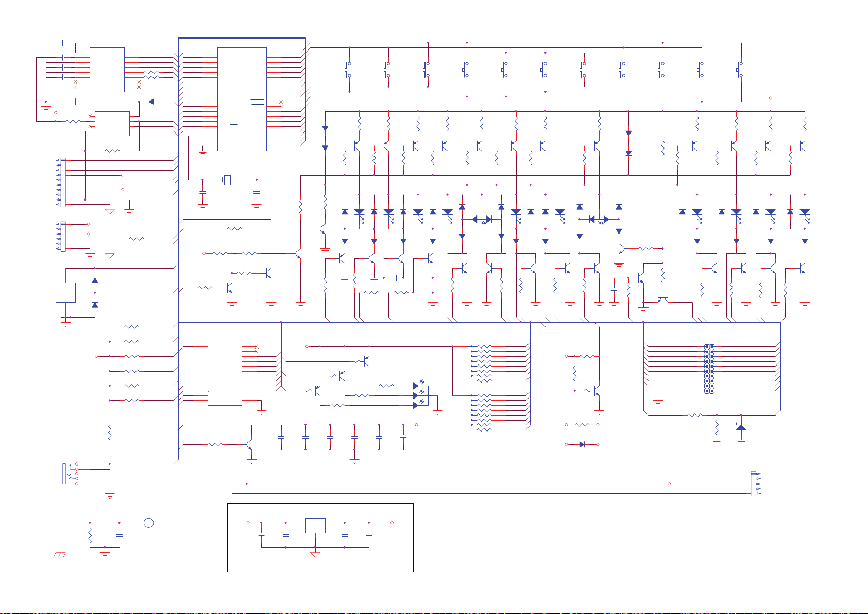Select the dual-row pin header connector
The image size is (868, 614).
coord(709,369)
